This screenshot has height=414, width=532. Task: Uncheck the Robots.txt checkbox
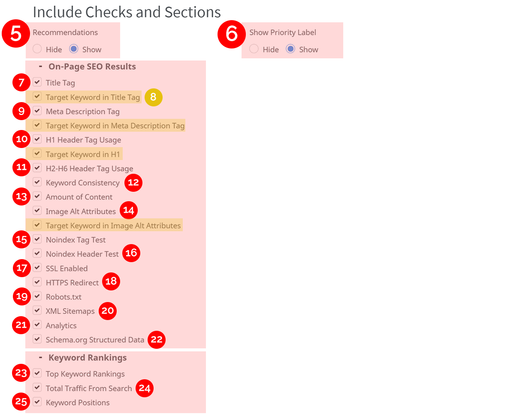pyautogui.click(x=37, y=296)
